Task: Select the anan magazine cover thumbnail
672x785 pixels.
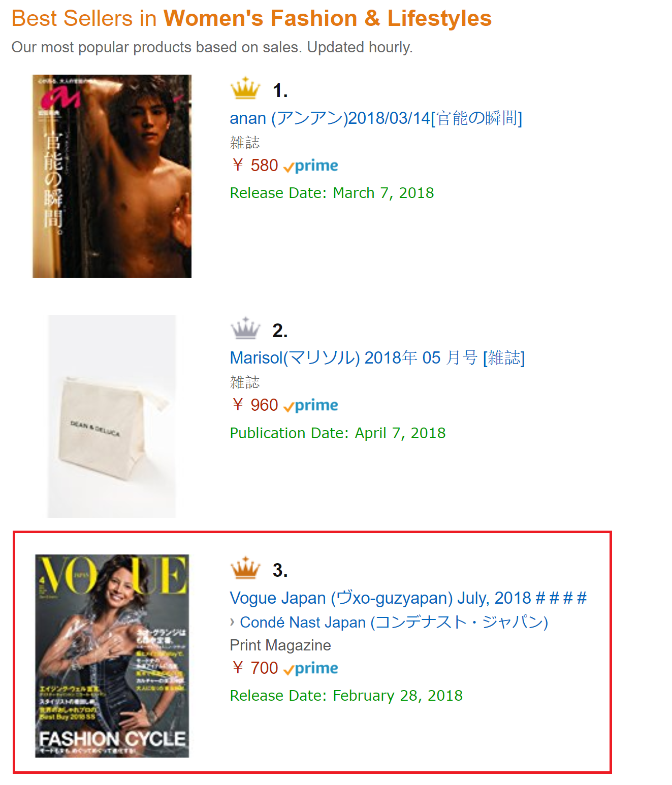Action: click(x=112, y=176)
